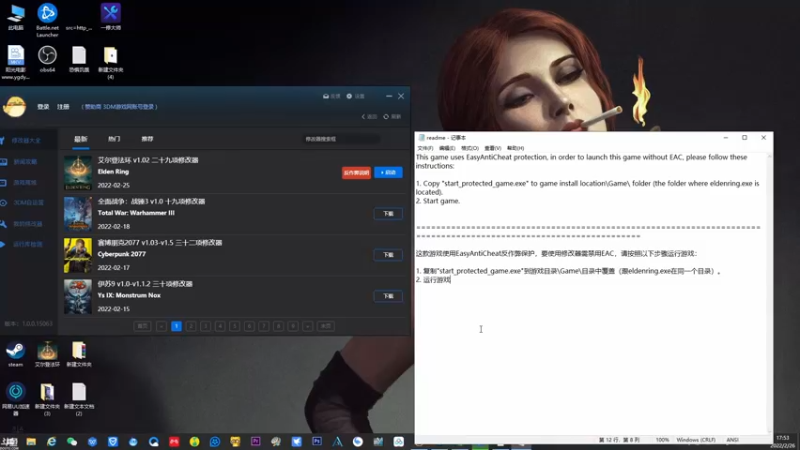The width and height of the screenshot is (800, 450).
Task: Click the 'Elden Ring' title text
Action: 113,172
